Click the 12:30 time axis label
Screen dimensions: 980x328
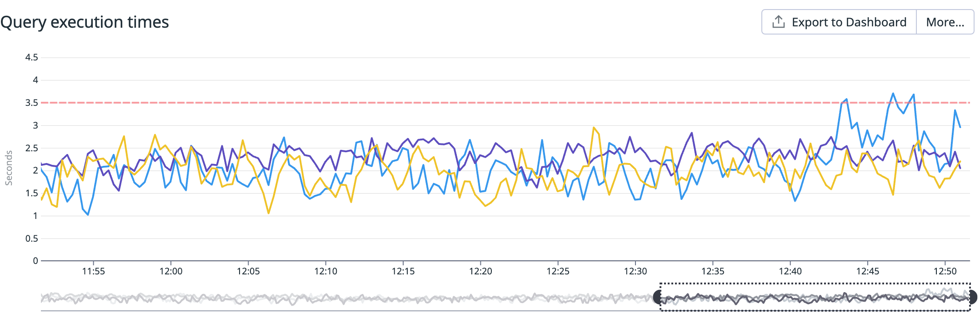[635, 271]
